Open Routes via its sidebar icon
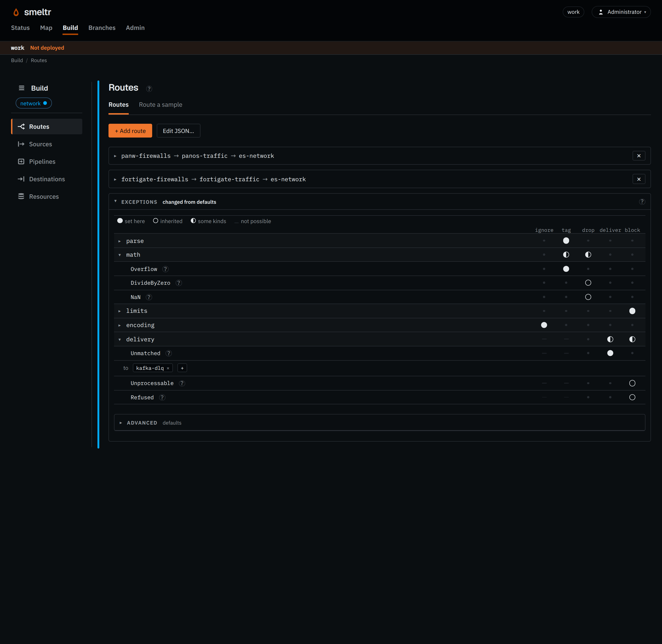This screenshot has height=644, width=662. pos(21,126)
